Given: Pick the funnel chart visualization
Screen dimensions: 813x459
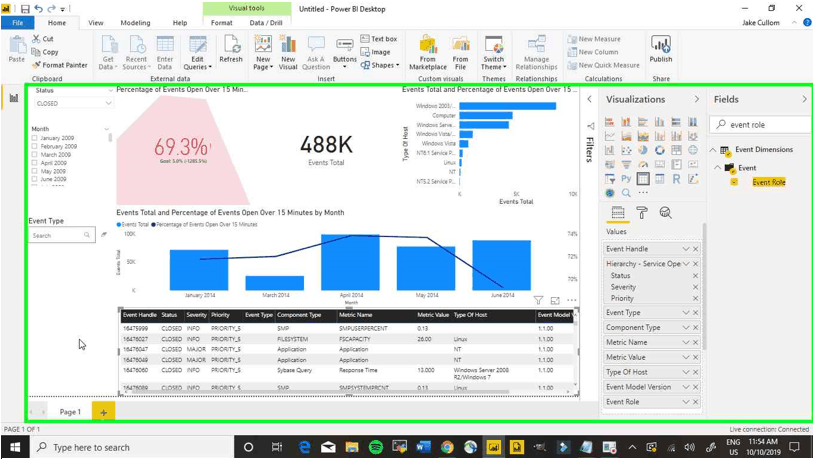Looking at the screenshot, I should click(x=626, y=165).
